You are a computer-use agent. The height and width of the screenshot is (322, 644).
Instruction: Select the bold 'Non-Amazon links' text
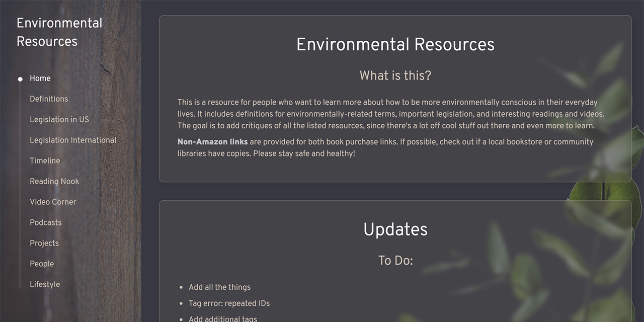[212, 142]
